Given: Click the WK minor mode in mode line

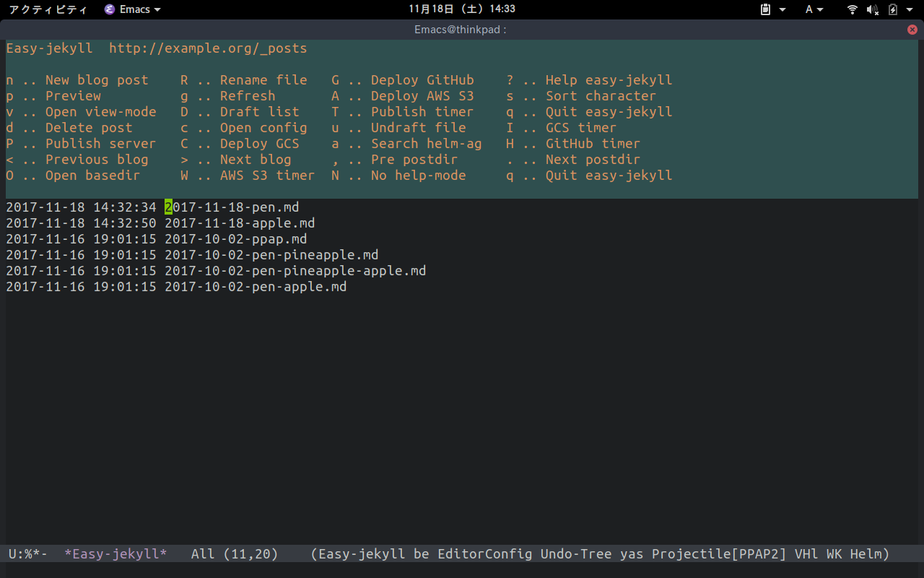Looking at the screenshot, I should pyautogui.click(x=834, y=554).
